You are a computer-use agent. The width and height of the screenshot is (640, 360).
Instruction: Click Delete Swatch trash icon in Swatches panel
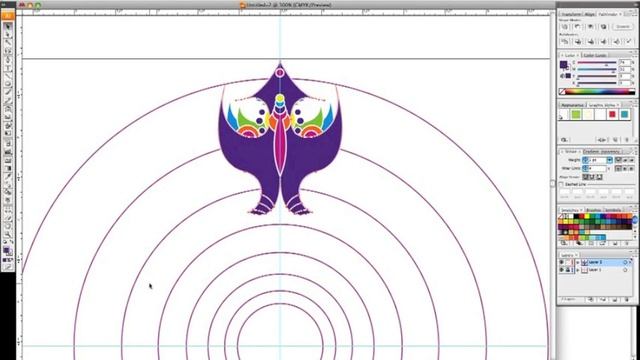click(x=627, y=243)
